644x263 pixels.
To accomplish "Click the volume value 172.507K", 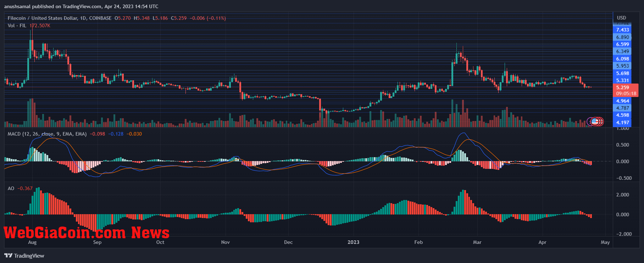I will pos(40,25).
